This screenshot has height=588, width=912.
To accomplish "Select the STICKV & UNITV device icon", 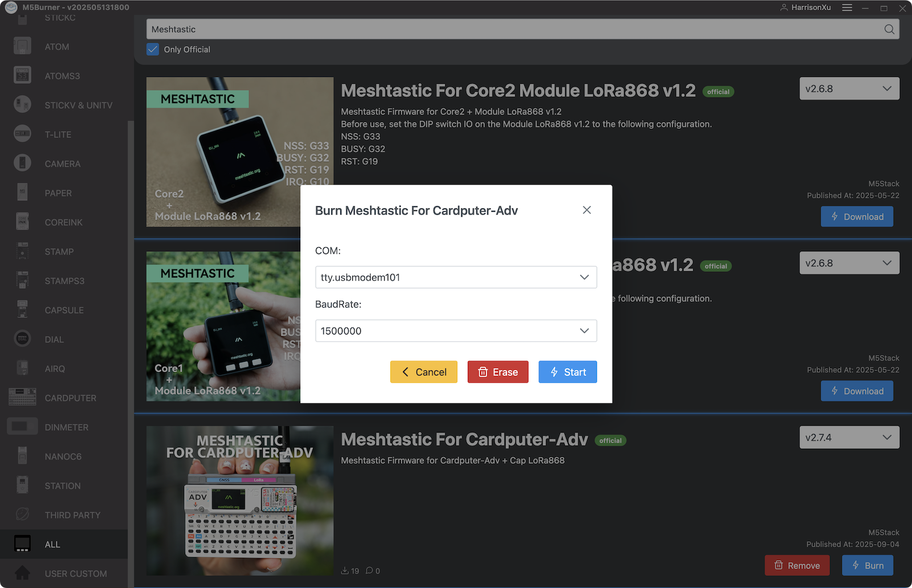I will coord(22,105).
